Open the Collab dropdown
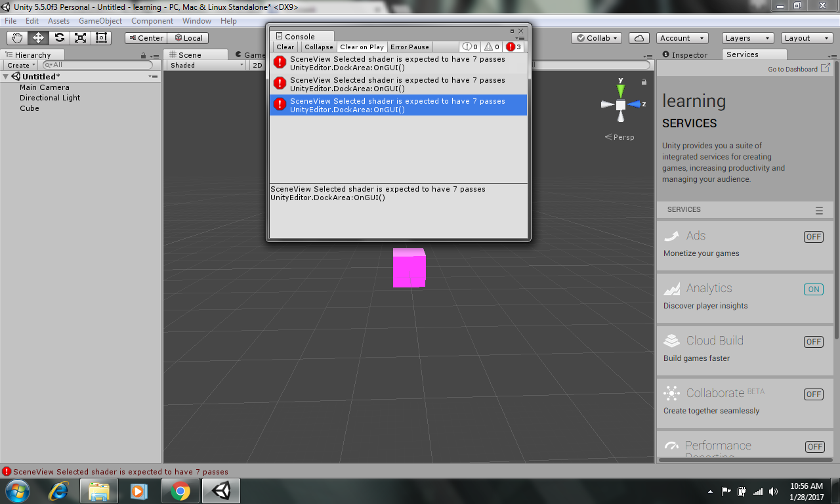This screenshot has height=504, width=840. coord(597,38)
